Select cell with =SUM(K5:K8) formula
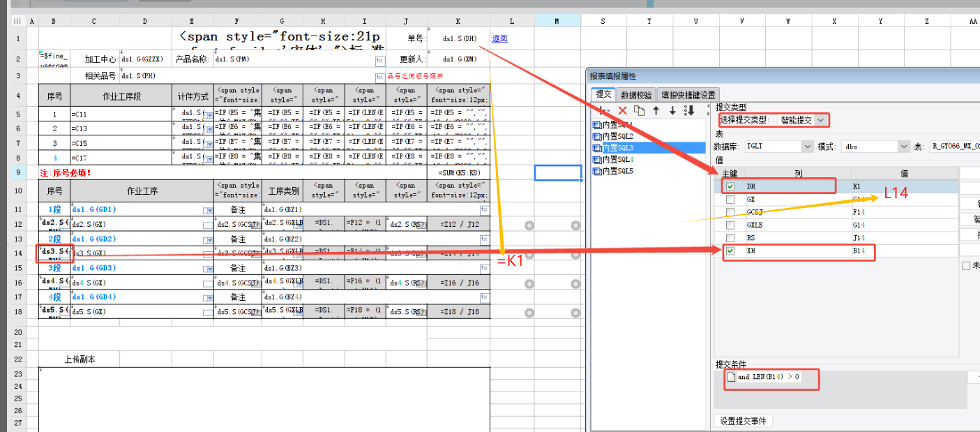 pos(458,172)
